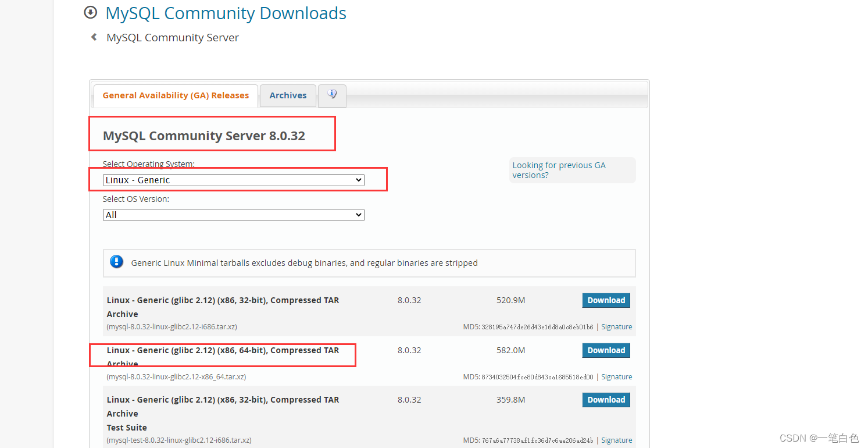Viewport: 868px width, 448px height.
Task: Click the MySQL Community Server 8.0.32 heading
Action: point(204,136)
